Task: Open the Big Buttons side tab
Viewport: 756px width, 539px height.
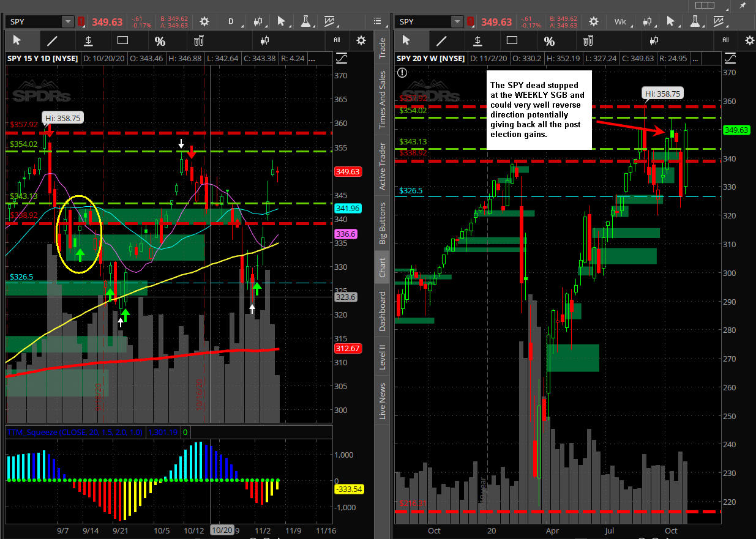Action: point(382,225)
